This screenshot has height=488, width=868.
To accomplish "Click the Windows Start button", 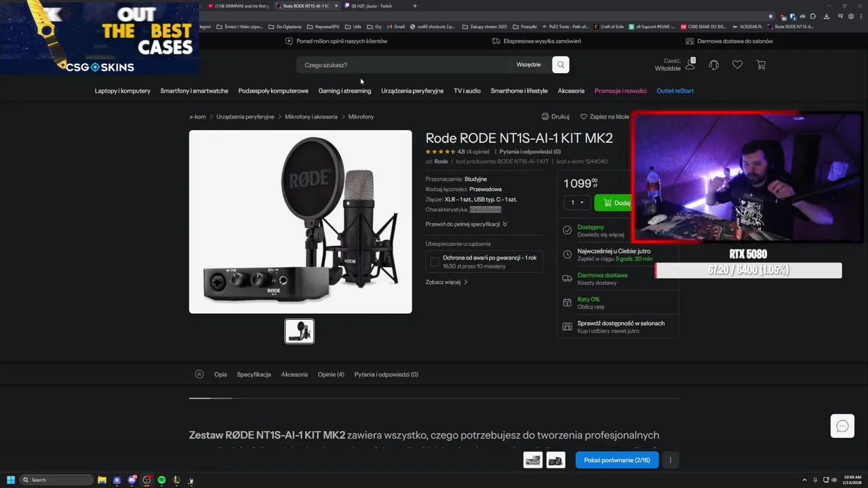I will click(x=11, y=480).
